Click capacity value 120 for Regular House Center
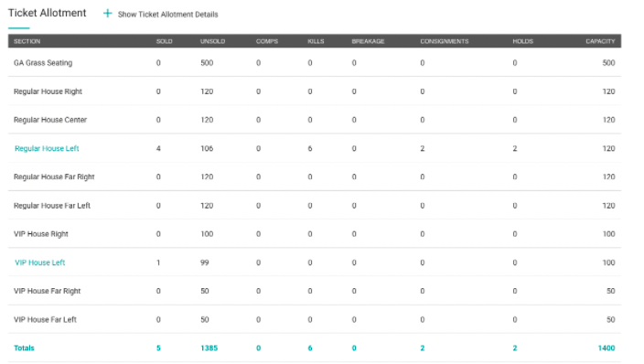Viewport: 644px width, 364px height. [608, 120]
